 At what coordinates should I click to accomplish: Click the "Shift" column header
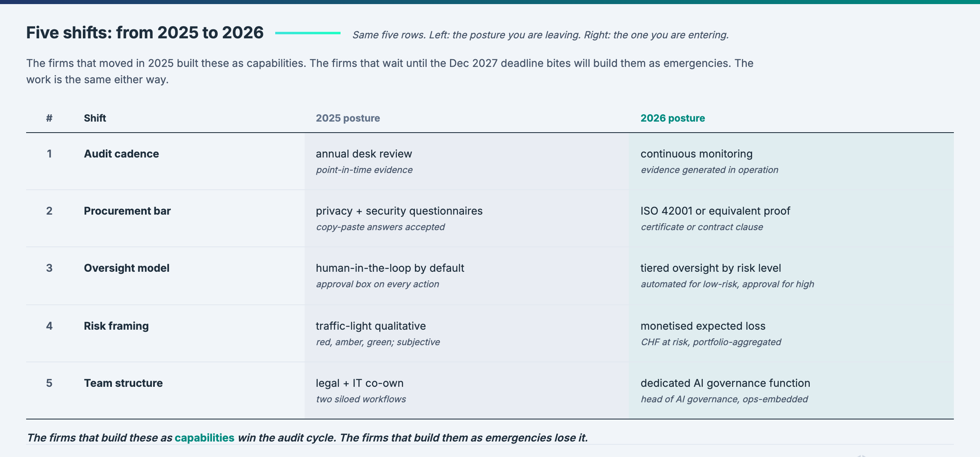(95, 118)
